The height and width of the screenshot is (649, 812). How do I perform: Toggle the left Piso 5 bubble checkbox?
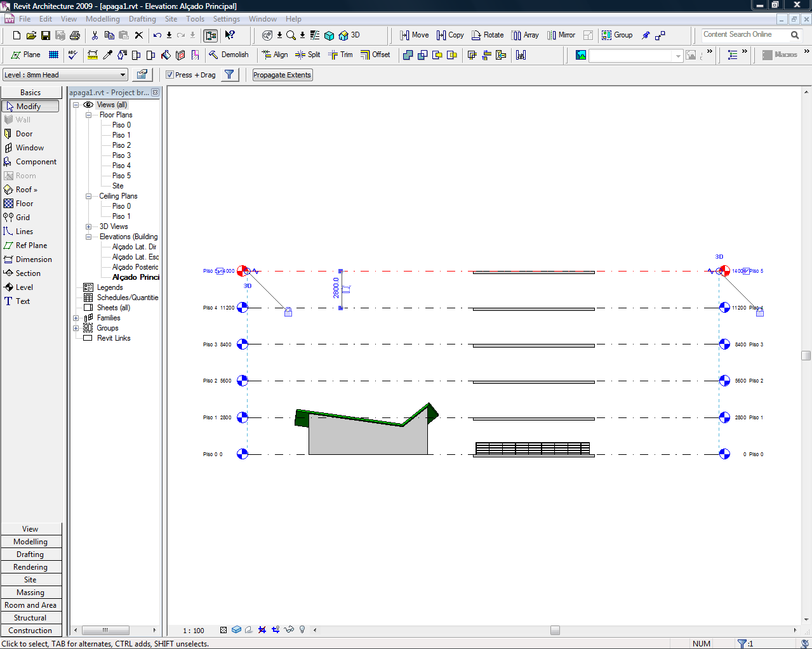coord(220,272)
